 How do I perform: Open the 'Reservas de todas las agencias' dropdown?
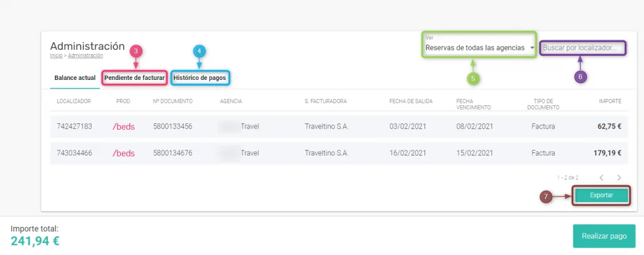(x=475, y=47)
